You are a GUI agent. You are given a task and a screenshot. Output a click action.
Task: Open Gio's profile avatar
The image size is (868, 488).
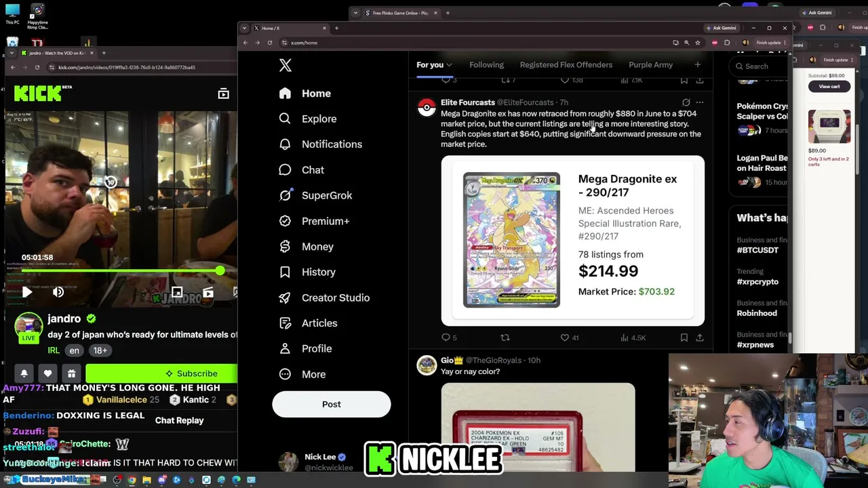click(427, 365)
